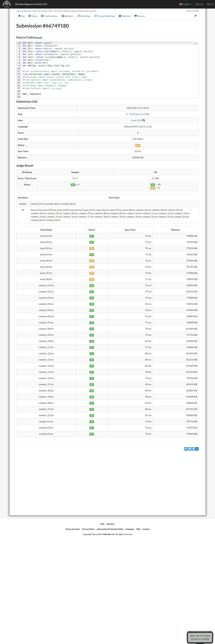The image size is (215, 644).
Task: Expand the source code block
Action: click(38, 38)
